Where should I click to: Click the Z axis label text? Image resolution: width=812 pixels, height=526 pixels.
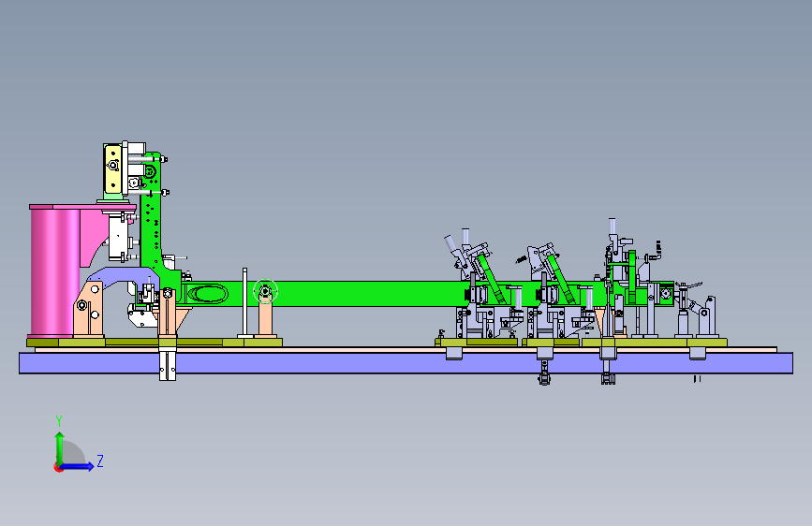click(100, 461)
